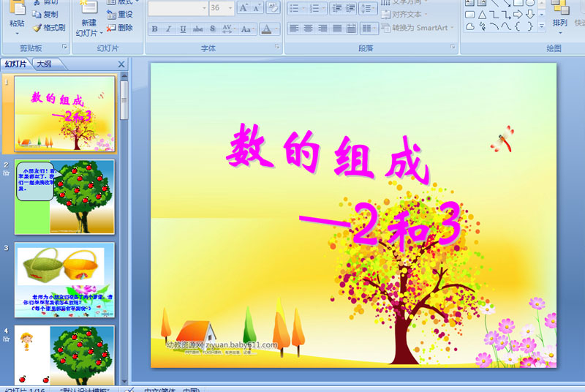Image resolution: width=585 pixels, height=392 pixels.
Task: Toggle Bold formatting
Action: [x=154, y=29]
